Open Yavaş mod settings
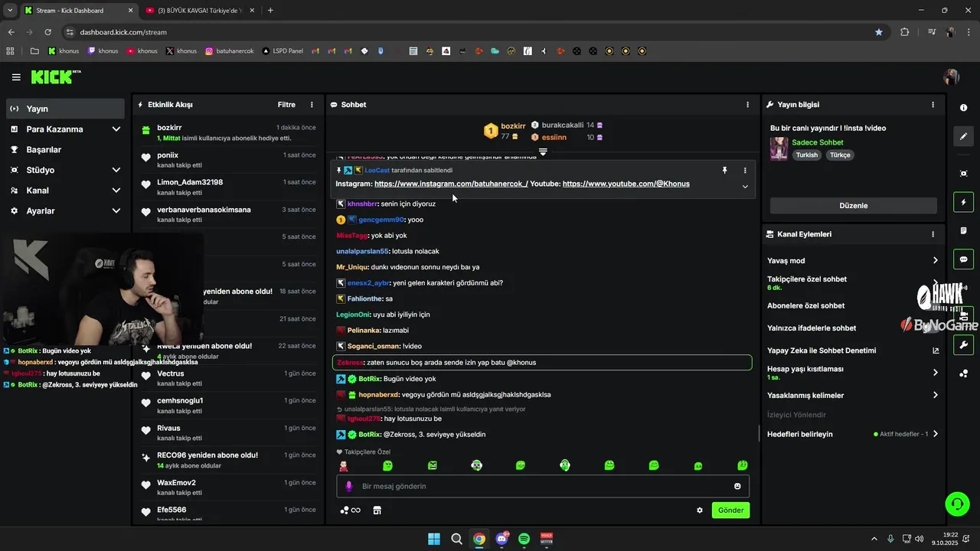This screenshot has height=551, width=980. point(853,261)
